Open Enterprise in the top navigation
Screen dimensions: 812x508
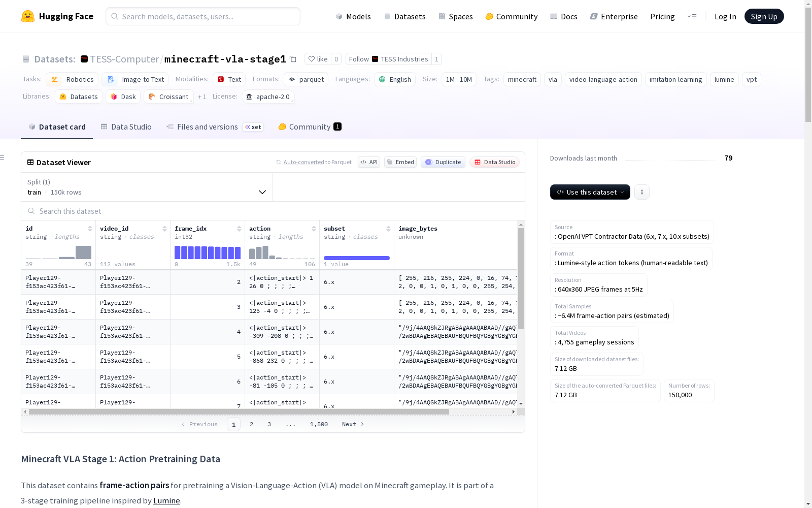point(614,16)
